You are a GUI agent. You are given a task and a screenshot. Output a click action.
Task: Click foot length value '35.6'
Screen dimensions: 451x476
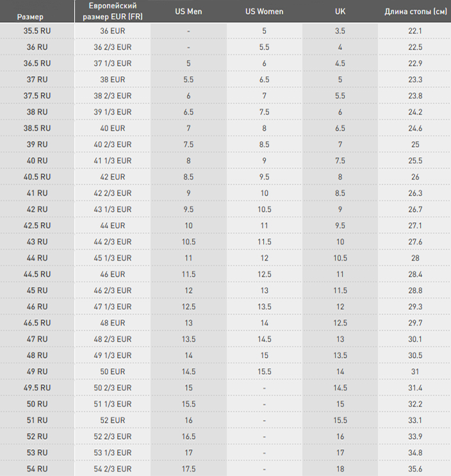(415, 469)
